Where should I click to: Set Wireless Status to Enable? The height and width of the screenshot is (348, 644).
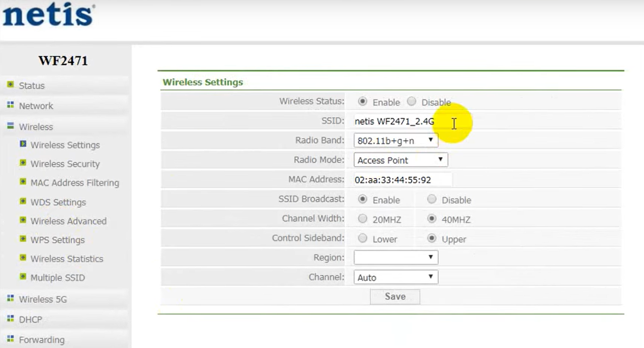coord(363,101)
